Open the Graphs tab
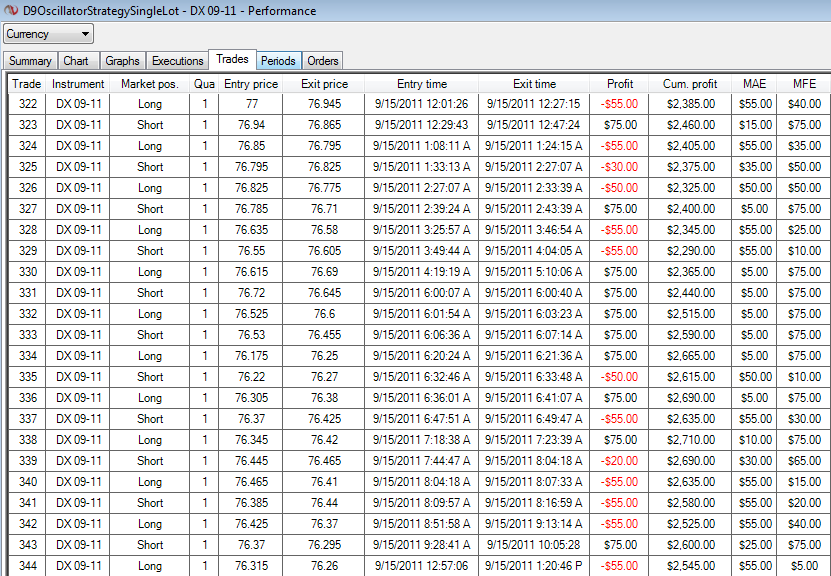The image size is (831, 576). (122, 61)
